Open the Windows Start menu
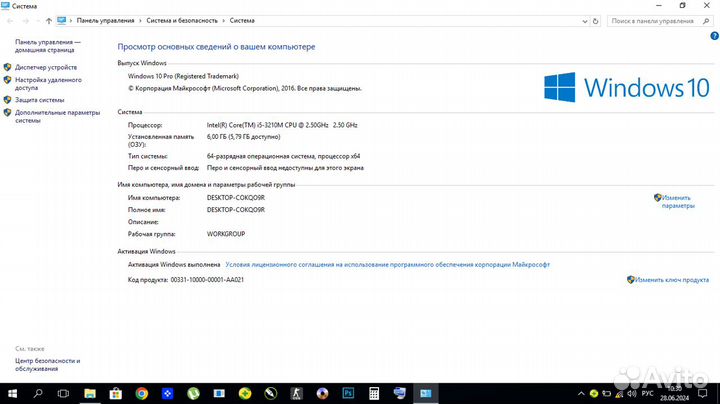Image resolution: width=720 pixels, height=404 pixels. coord(12,393)
